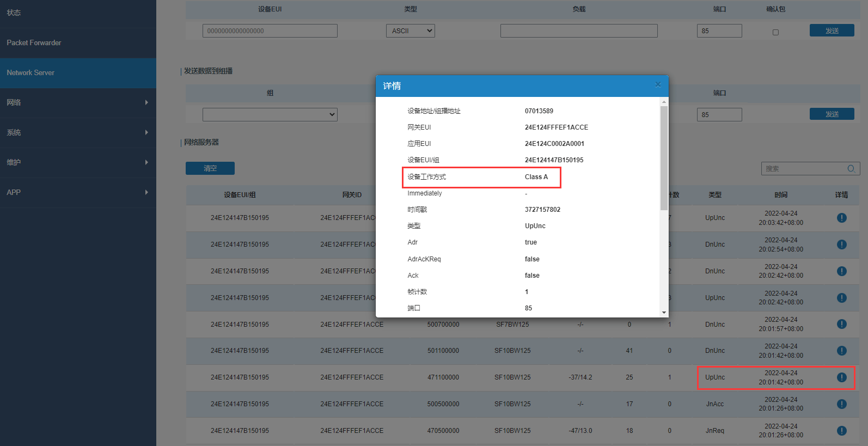Viewport: 868px width, 446px height.
Task: Click the 类型 column header in table
Action: pyautogui.click(x=715, y=195)
